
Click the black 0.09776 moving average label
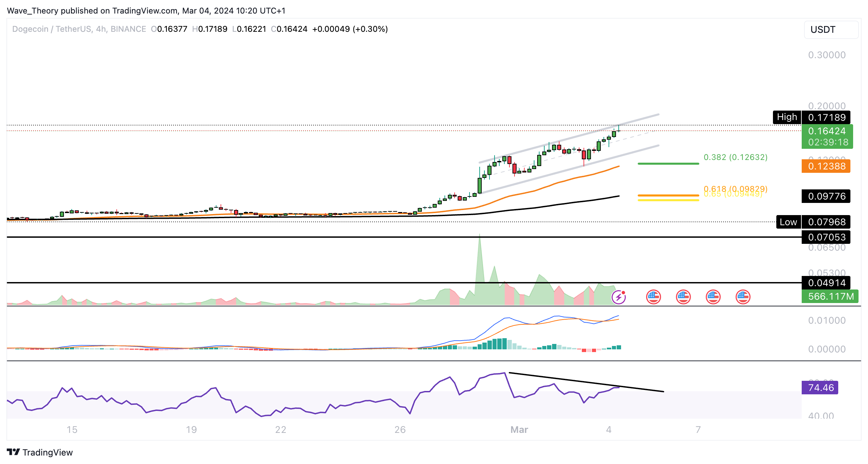[826, 196]
